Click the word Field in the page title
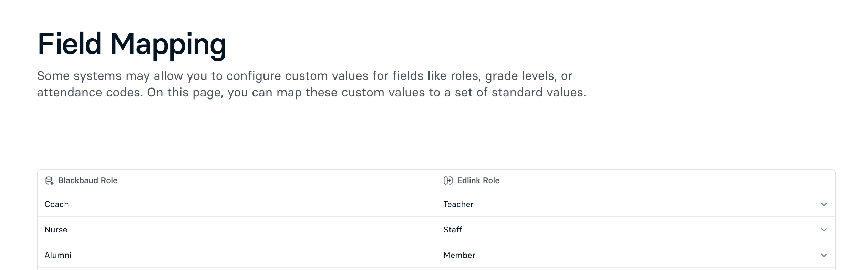This screenshot has width=868, height=270. (70, 44)
